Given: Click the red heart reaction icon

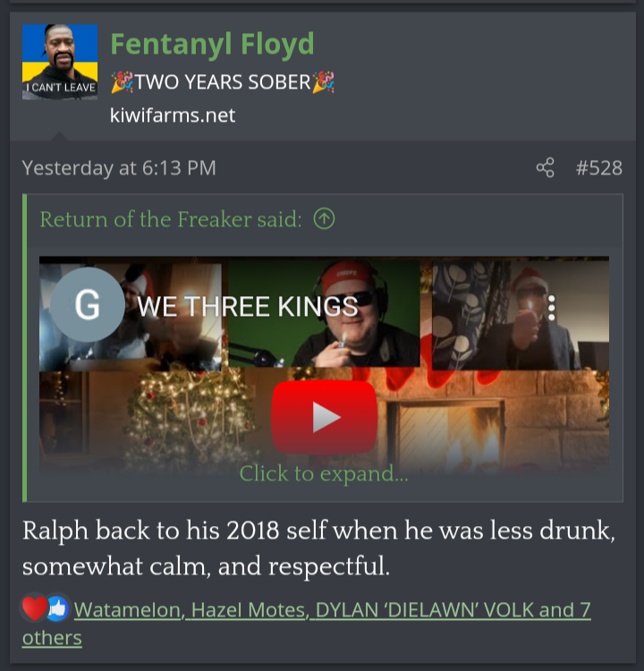Looking at the screenshot, I should 34,608.
